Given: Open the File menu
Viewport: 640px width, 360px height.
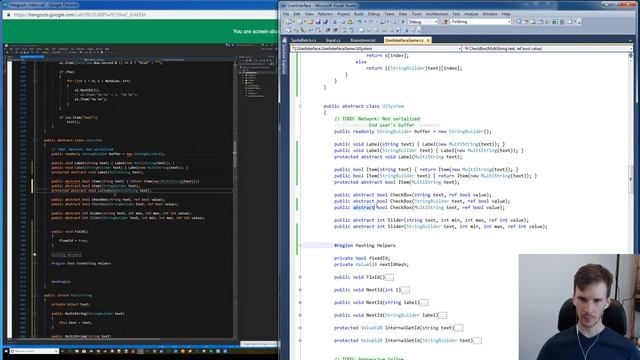Looking at the screenshot, I should (x=286, y=14).
